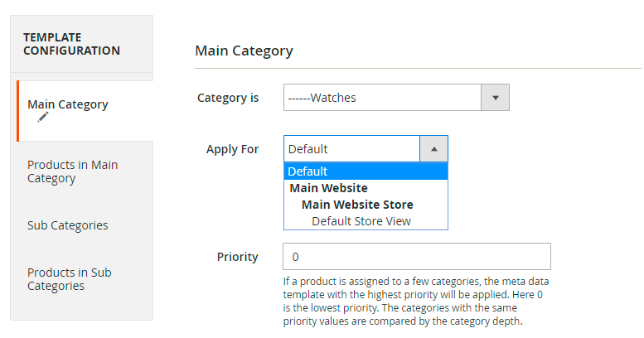Click the Apply For select box showing Default
This screenshot has height=338, width=644.
(x=366, y=148)
